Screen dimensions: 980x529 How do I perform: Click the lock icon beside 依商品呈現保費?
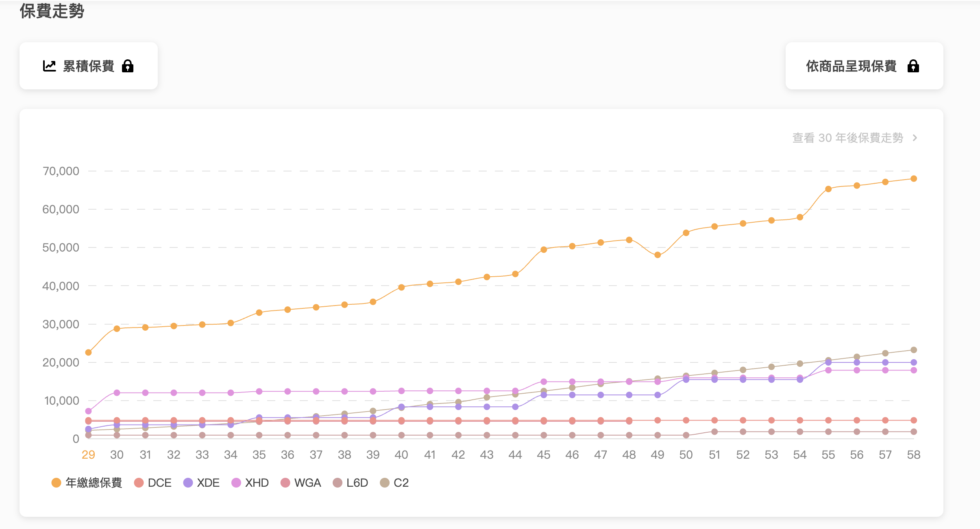click(913, 66)
